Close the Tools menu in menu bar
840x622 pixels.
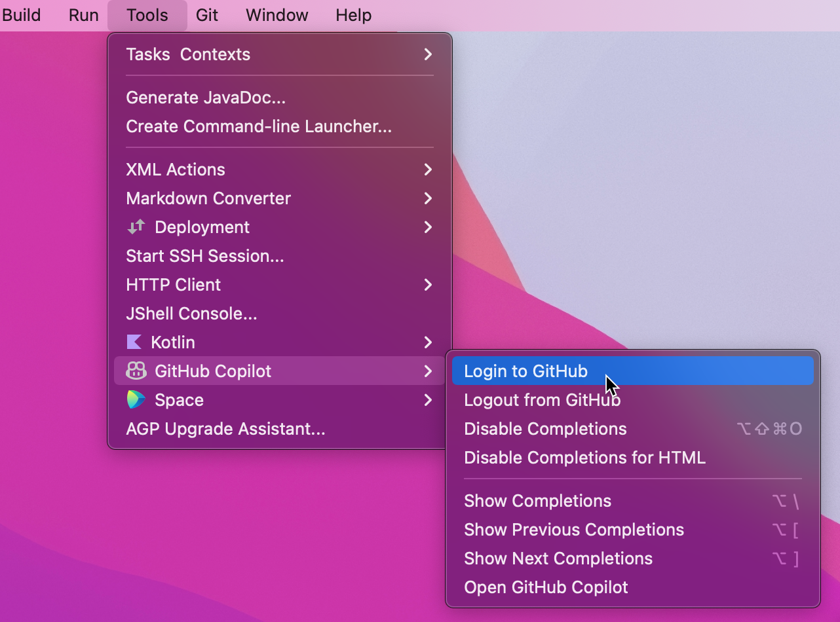(x=147, y=15)
